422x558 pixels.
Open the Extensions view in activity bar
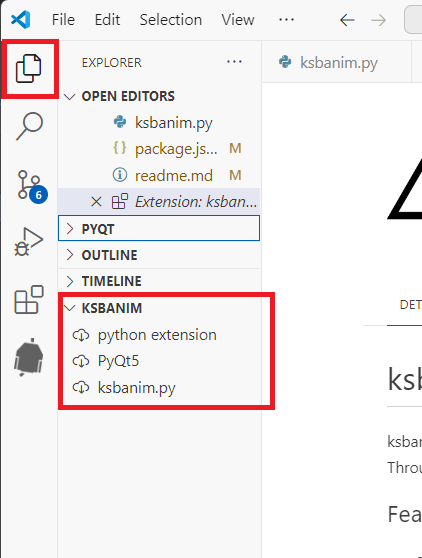tap(28, 300)
